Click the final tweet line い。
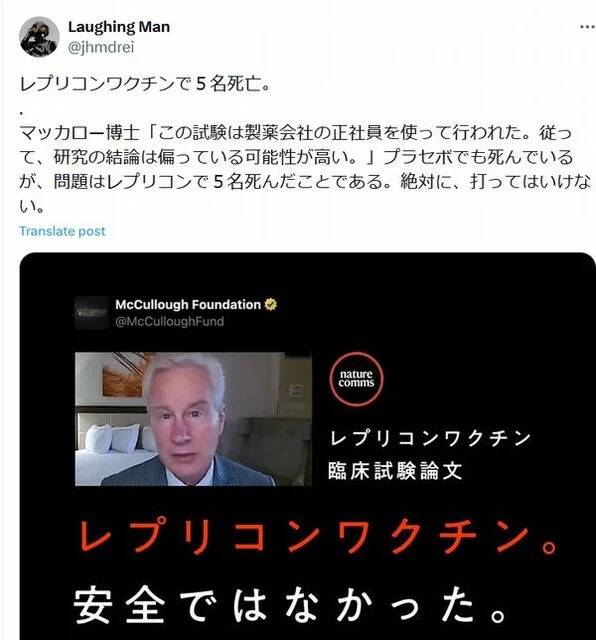 (31, 207)
